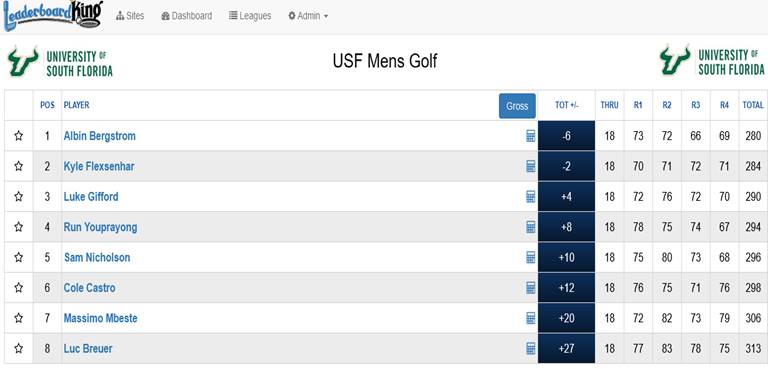Viewport: 768px width, 369px height.
Task: Switch scoring with the Gross button
Action: tap(517, 106)
